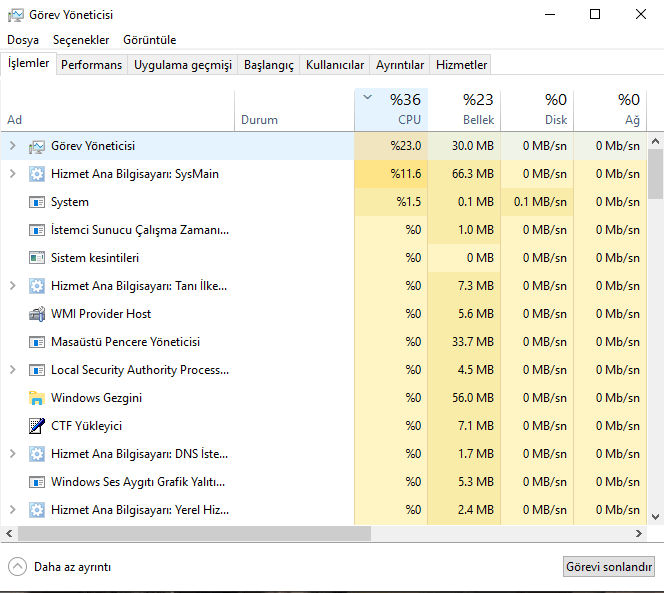Open the Seçenekler menu
664x593 pixels.
pos(81,40)
